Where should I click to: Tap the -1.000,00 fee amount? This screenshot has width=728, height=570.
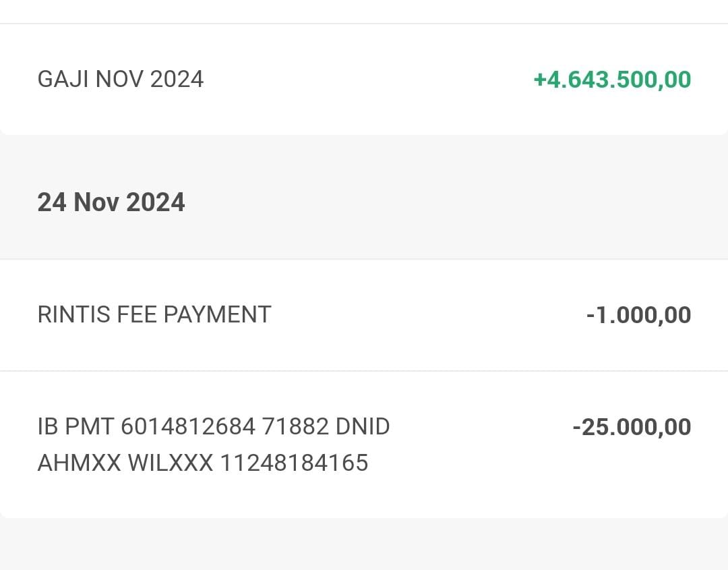(639, 315)
